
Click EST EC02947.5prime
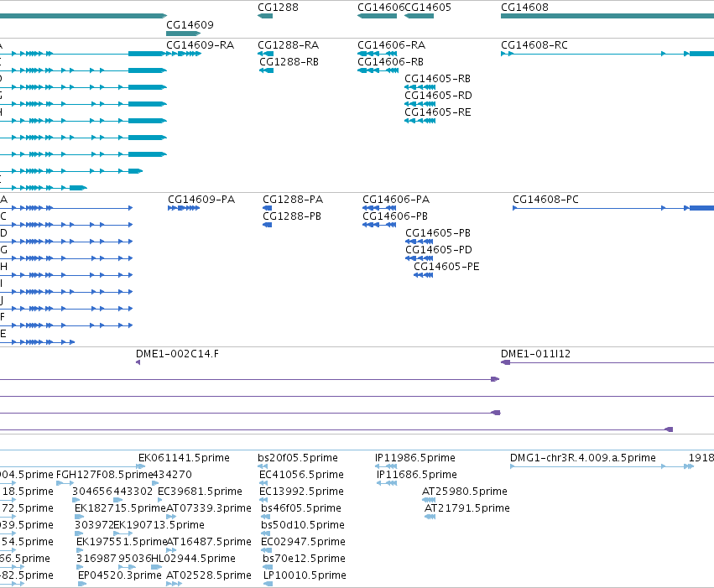click(x=303, y=542)
